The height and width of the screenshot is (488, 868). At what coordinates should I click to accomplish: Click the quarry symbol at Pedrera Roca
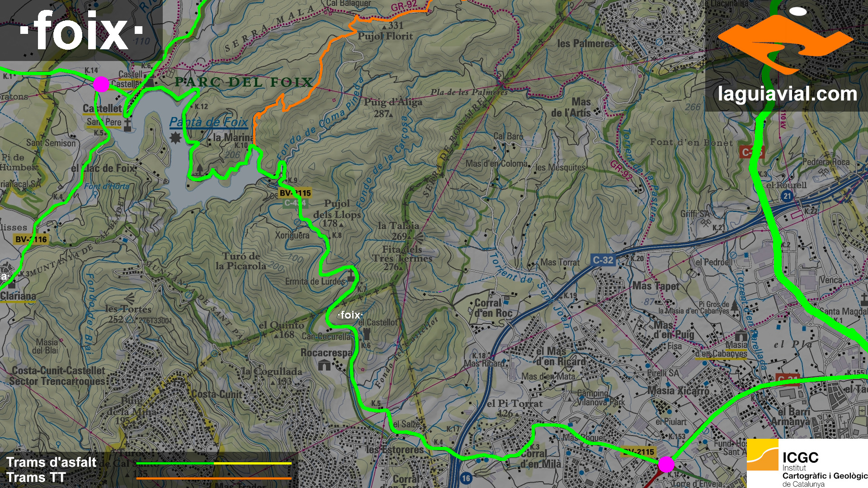coord(824,172)
